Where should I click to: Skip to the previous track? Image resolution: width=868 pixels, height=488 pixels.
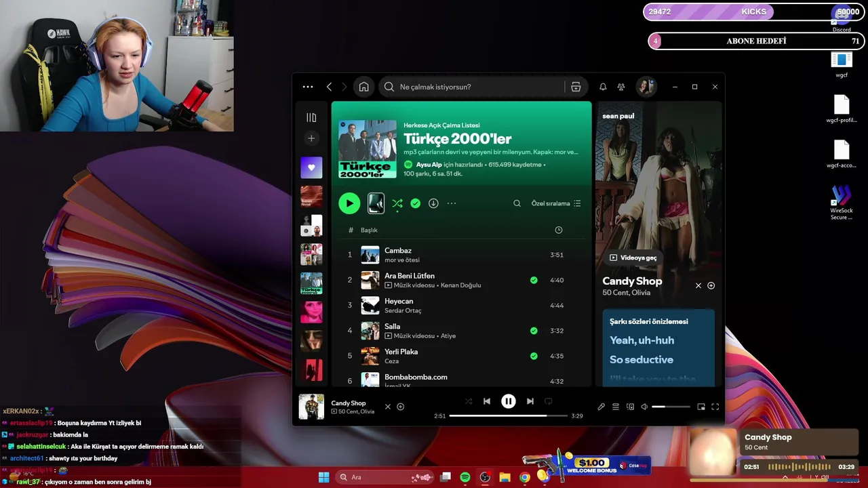tap(487, 401)
